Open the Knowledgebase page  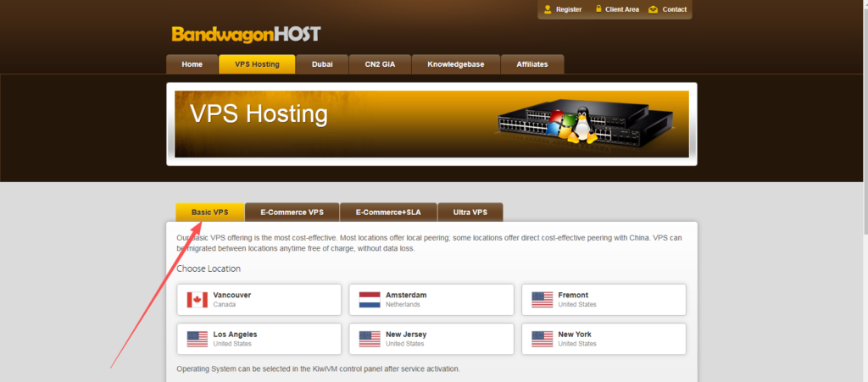click(x=456, y=64)
